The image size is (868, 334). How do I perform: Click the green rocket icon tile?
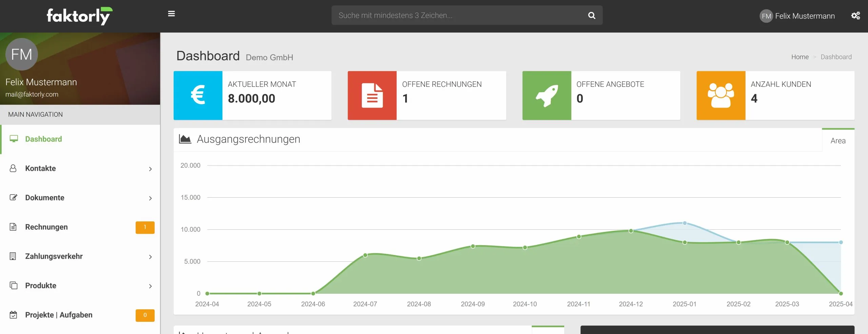(547, 95)
